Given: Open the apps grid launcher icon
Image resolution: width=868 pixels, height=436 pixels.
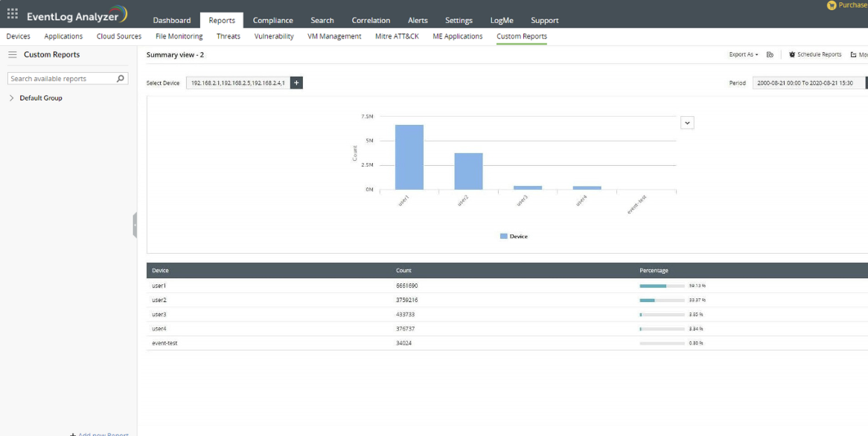Looking at the screenshot, I should click(12, 14).
